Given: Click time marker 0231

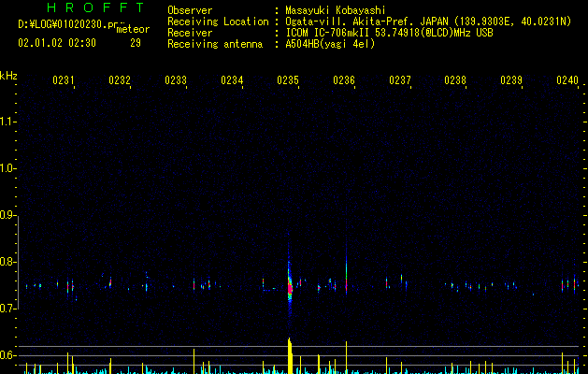Looking at the screenshot, I should tap(64, 80).
